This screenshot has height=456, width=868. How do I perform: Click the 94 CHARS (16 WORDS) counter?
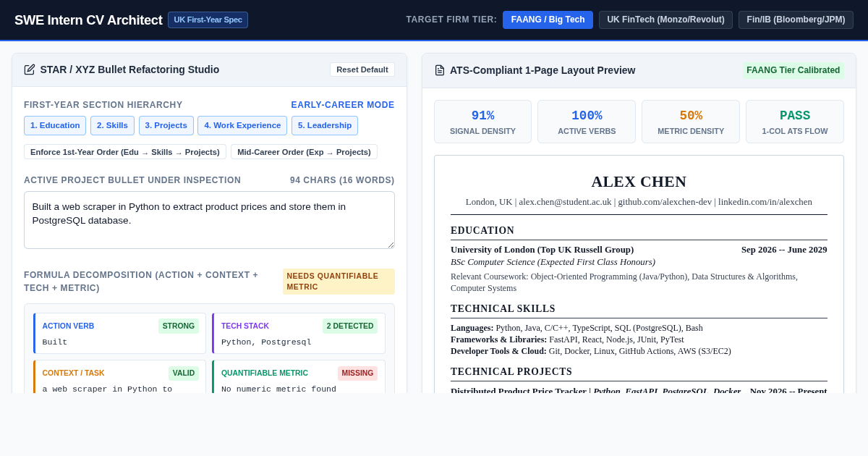coord(342,180)
